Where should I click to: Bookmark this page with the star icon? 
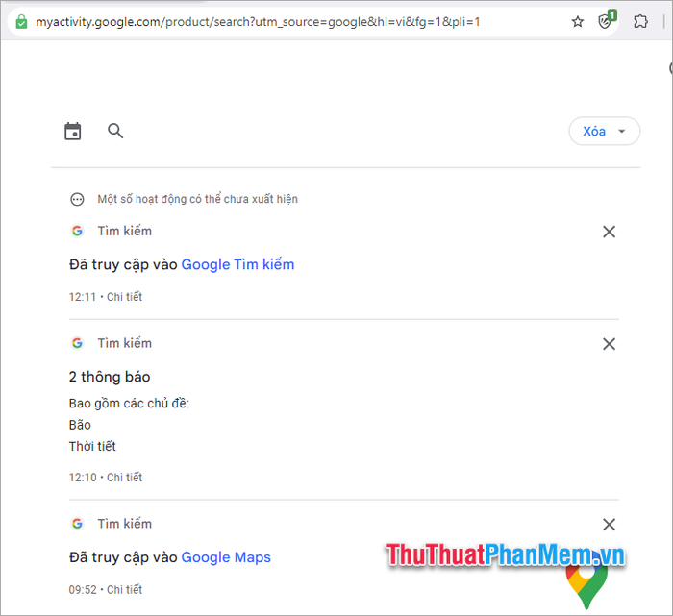coord(578,21)
